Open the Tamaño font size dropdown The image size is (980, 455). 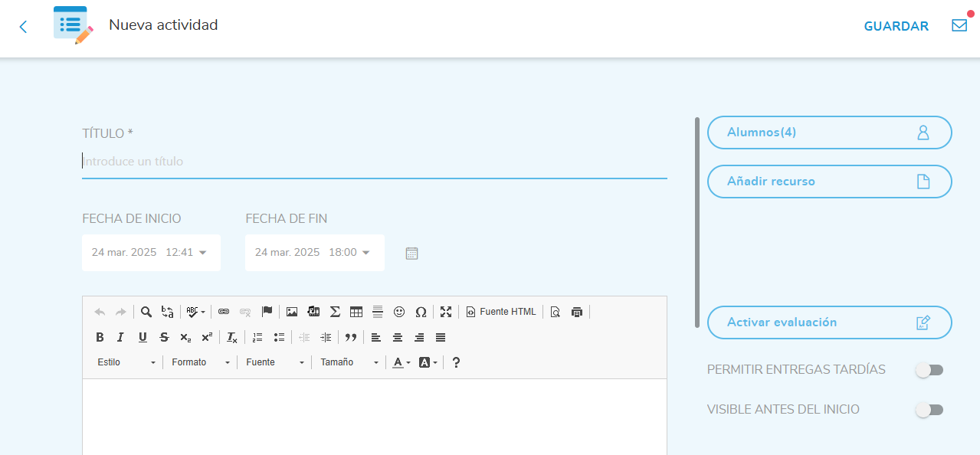[349, 362]
